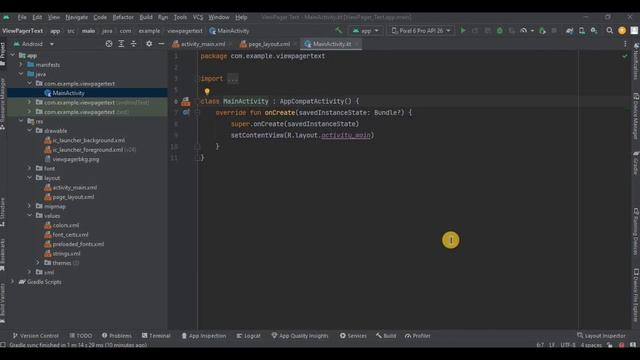Screen dimensions: 640x360
Task: Open the Pixel 6 Pro API 26 device dropdown
Action: (x=421, y=31)
